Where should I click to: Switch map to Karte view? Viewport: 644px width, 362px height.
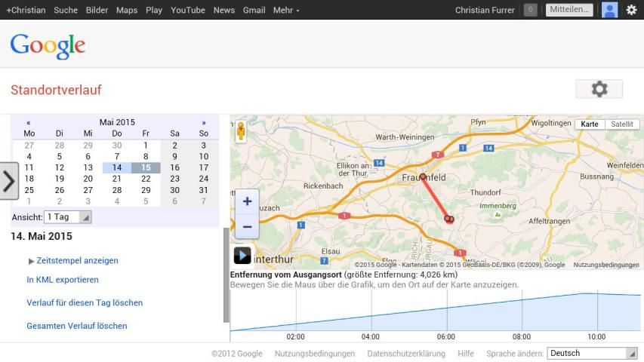pos(590,124)
